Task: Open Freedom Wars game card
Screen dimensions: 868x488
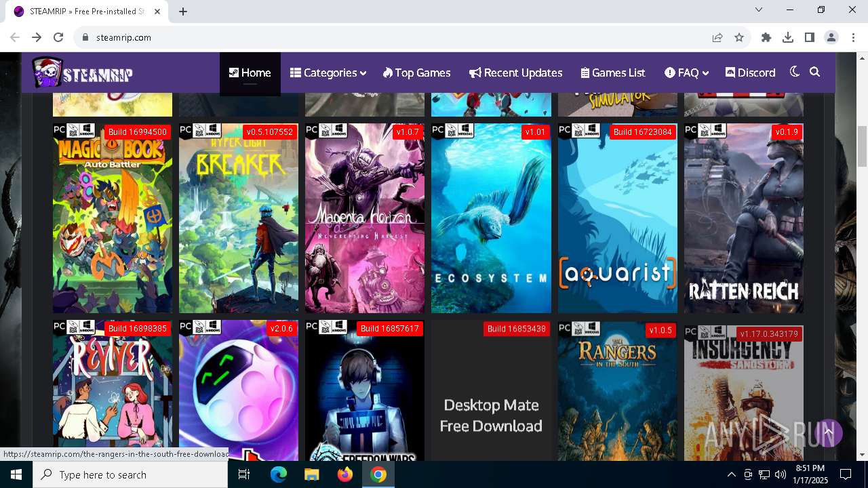Action: tap(365, 390)
